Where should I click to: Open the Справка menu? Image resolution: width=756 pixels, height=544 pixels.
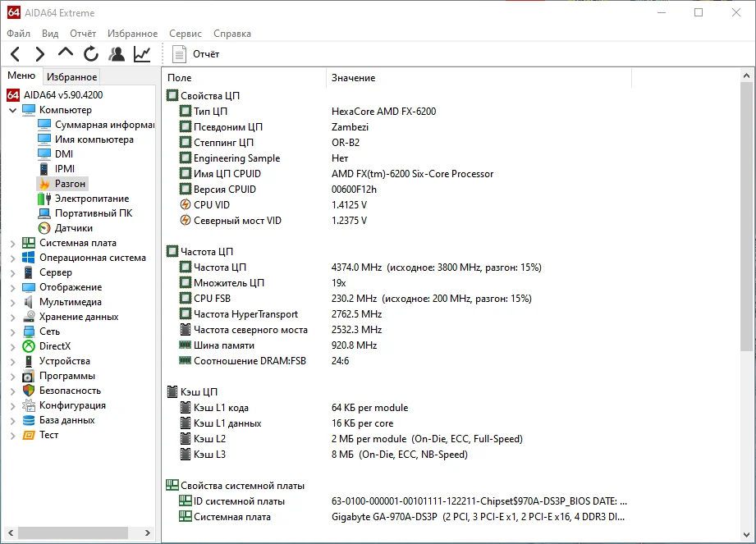click(x=232, y=34)
